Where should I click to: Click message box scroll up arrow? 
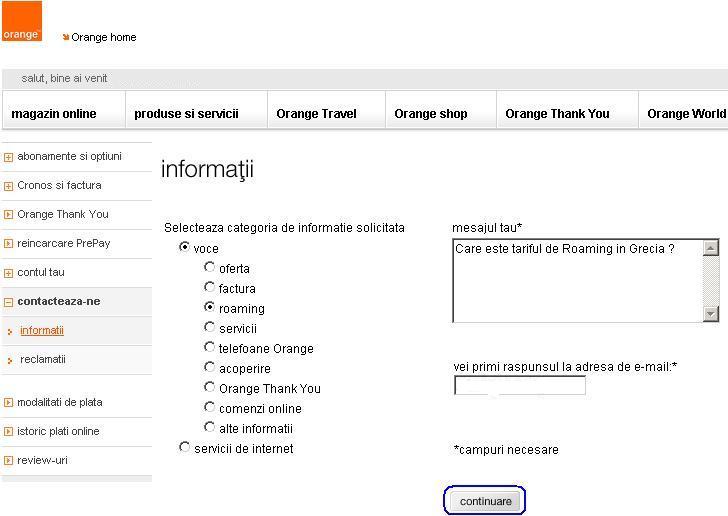pyautogui.click(x=711, y=248)
